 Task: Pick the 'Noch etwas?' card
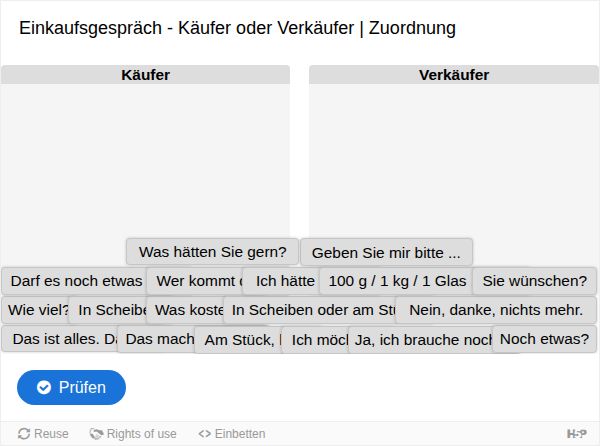pos(545,339)
